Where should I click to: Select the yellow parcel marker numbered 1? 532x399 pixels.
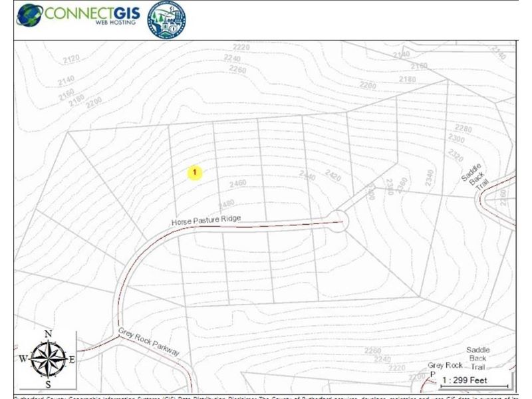(194, 173)
